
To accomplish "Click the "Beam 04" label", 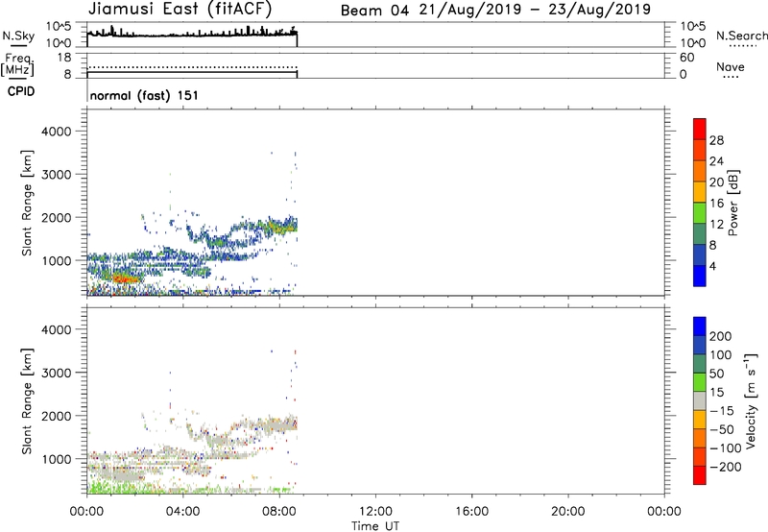I will [x=374, y=11].
